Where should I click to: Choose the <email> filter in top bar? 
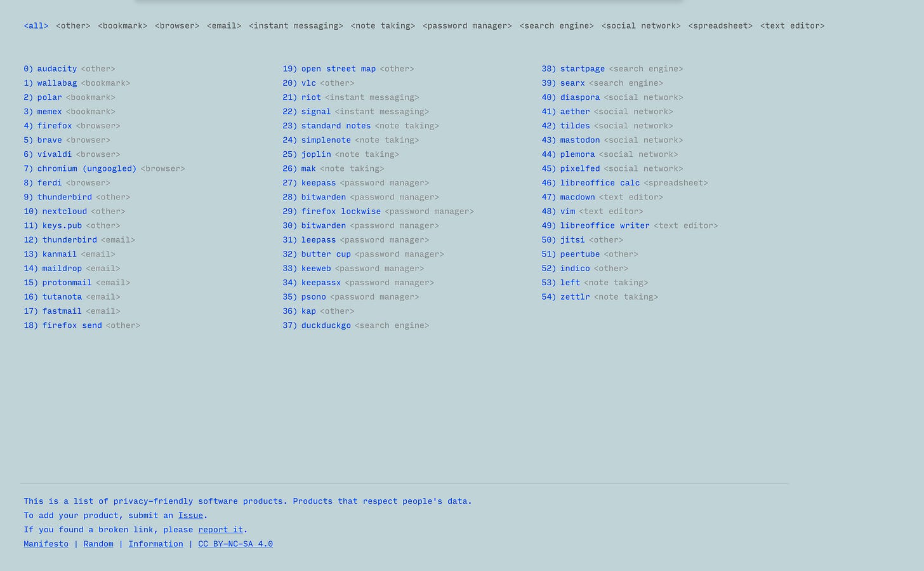(224, 26)
